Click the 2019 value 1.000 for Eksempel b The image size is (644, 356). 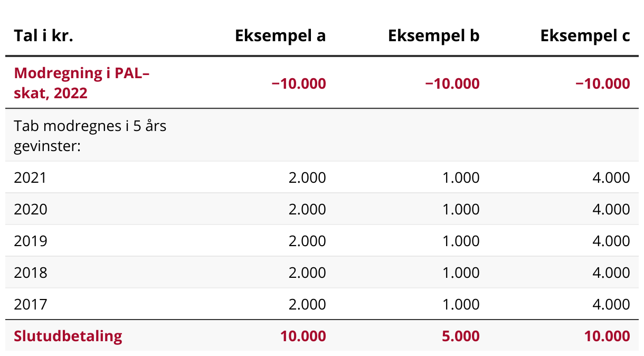coord(461,241)
